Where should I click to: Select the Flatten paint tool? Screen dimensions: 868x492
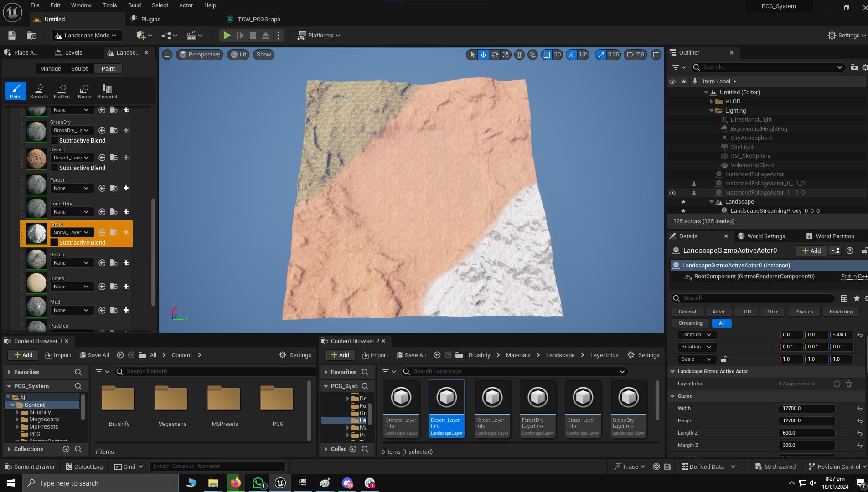point(62,91)
